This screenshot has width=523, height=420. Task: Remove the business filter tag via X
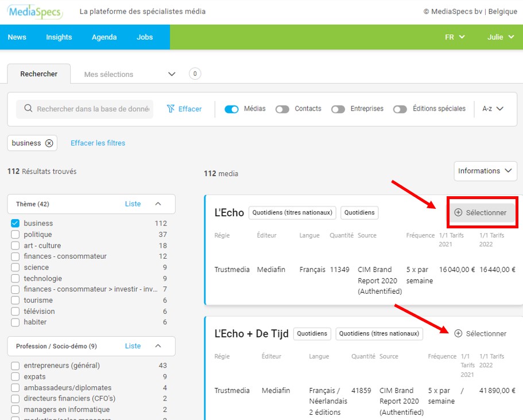[49, 143]
